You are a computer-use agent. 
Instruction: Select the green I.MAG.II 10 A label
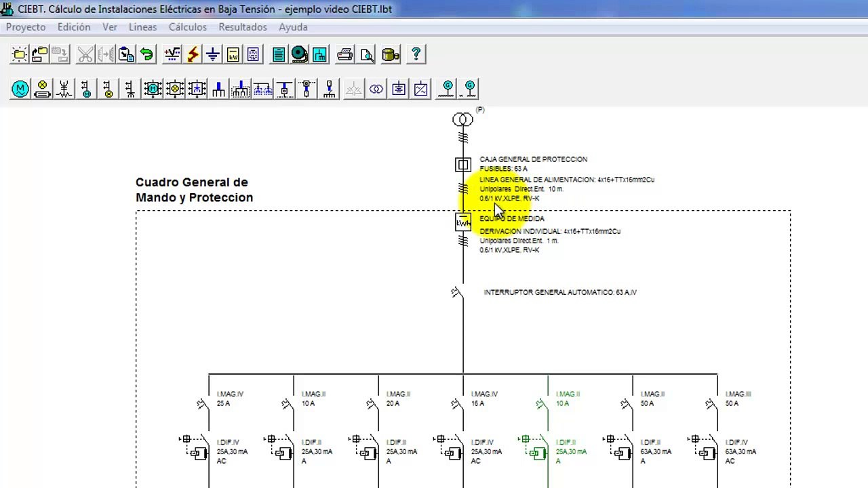[x=568, y=399]
